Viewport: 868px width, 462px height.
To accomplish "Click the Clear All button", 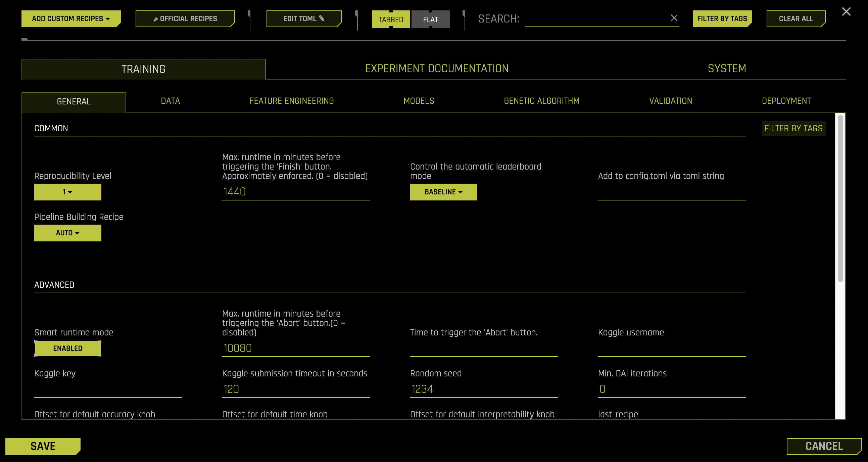I will click(795, 18).
